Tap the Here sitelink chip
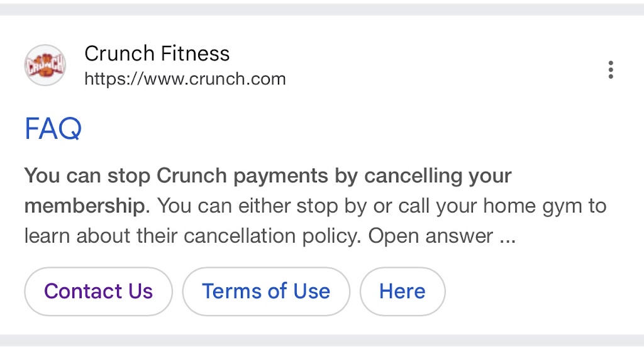644x354 pixels. [402, 291]
